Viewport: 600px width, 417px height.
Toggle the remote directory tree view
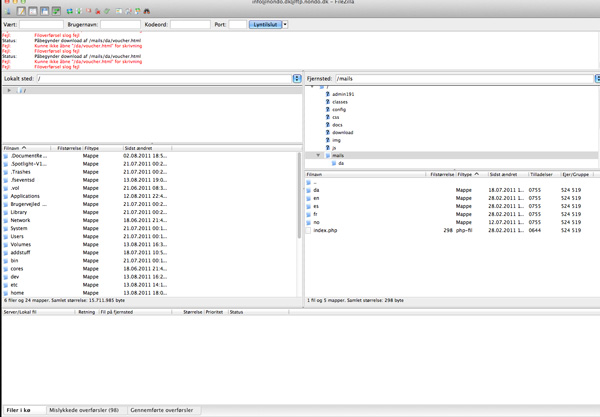click(x=45, y=11)
